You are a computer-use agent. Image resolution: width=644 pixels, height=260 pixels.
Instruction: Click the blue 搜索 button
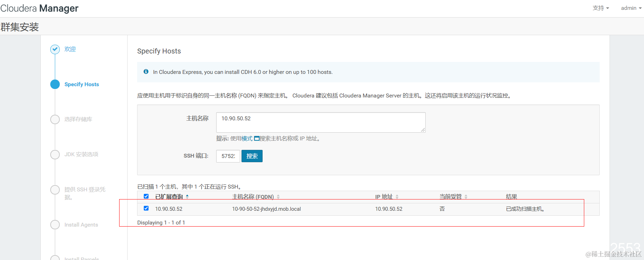pos(252,156)
